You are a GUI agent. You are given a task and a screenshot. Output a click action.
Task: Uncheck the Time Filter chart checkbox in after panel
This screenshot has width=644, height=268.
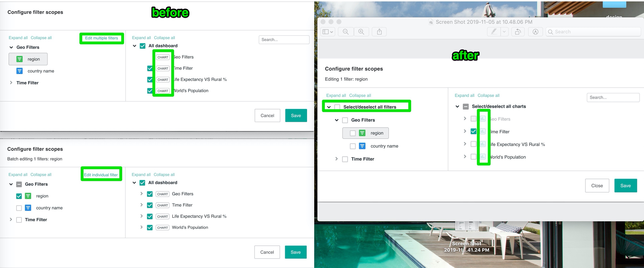473,131
